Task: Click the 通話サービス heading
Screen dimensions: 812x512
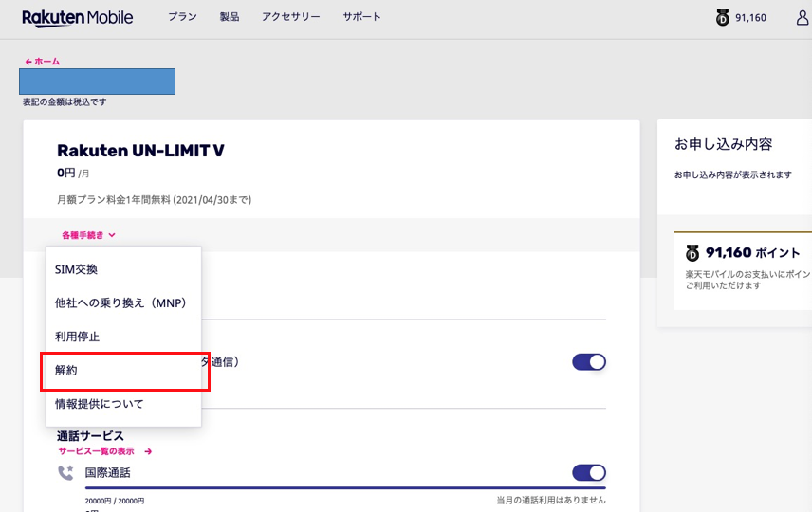Action: tap(90, 436)
